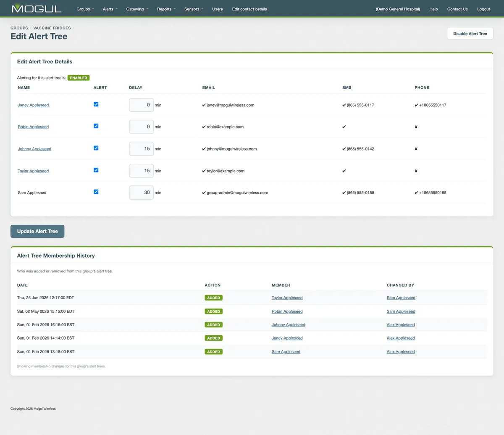Image resolution: width=504 pixels, height=435 pixels.
Task: Open the Groups dropdown menu
Action: pyautogui.click(x=85, y=9)
